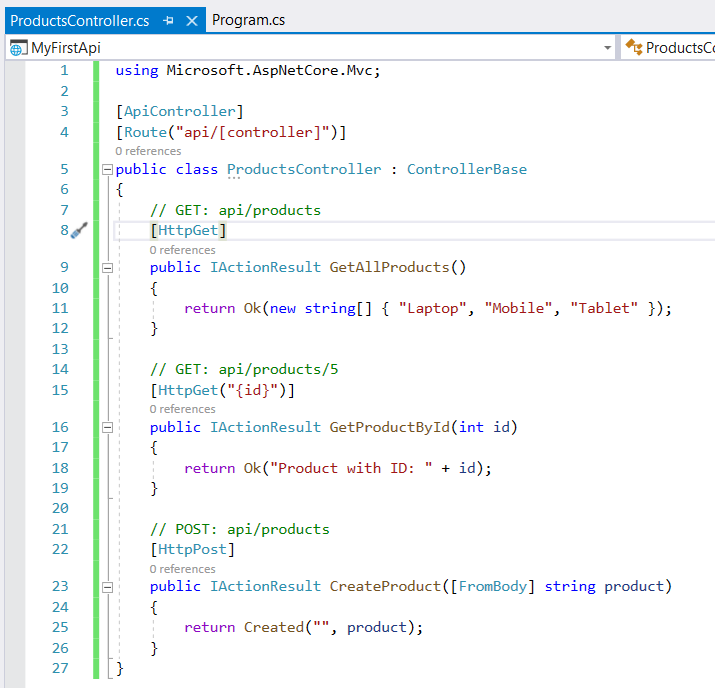
Task: Click the comment // GET: api/products/5
Action: click(244, 369)
